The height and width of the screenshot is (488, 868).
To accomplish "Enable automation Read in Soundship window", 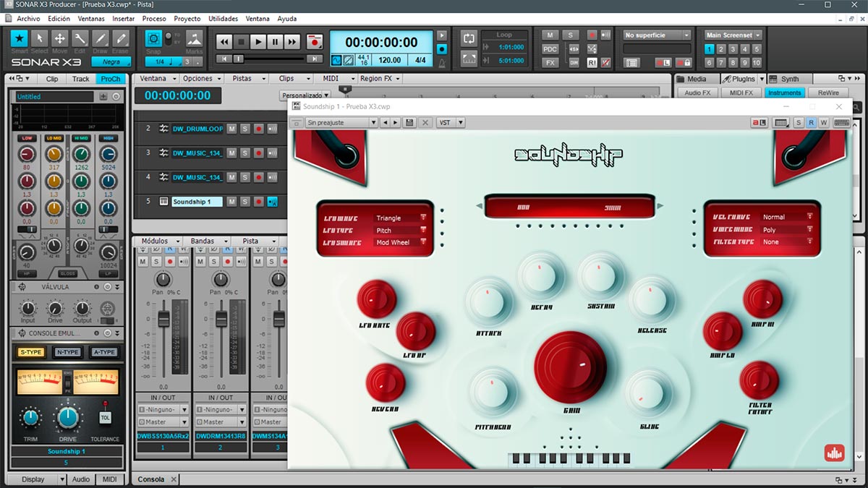I will [x=812, y=123].
